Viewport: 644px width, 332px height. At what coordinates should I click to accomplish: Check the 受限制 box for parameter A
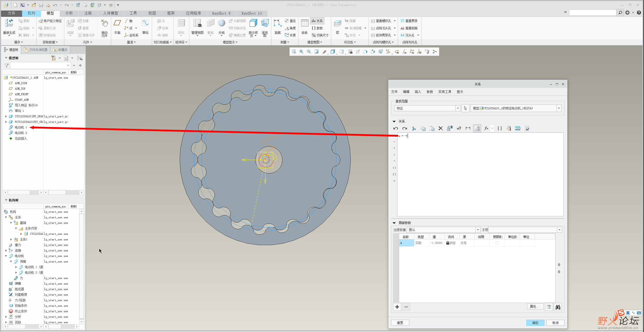[x=497, y=243]
